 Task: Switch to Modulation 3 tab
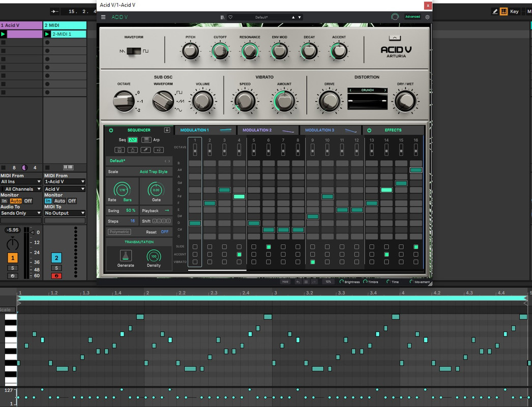tap(330, 130)
